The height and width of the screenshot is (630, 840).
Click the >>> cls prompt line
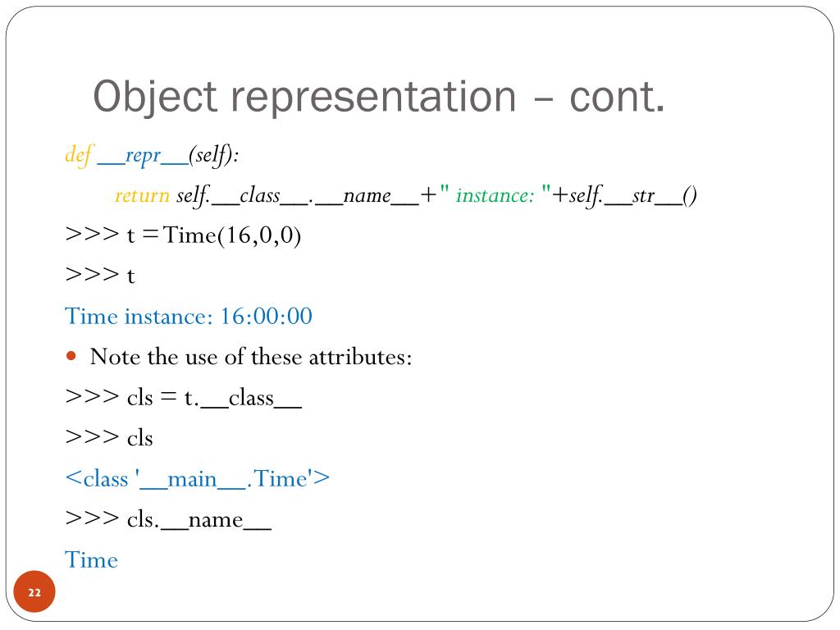click(109, 438)
